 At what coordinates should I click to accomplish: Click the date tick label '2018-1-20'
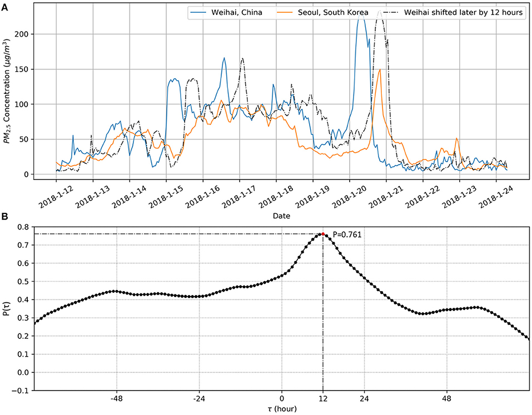point(349,197)
